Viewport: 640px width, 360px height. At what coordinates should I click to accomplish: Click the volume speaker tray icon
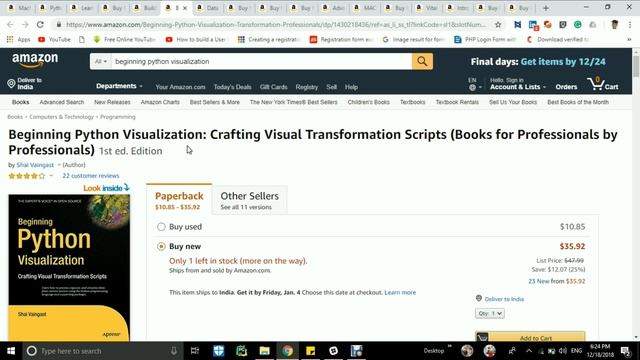click(x=563, y=351)
